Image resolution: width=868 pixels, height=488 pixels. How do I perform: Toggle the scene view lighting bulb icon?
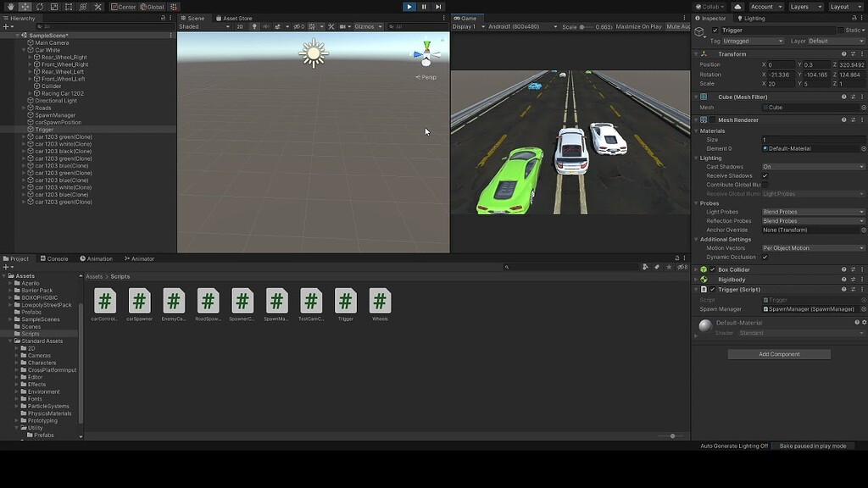(254, 25)
